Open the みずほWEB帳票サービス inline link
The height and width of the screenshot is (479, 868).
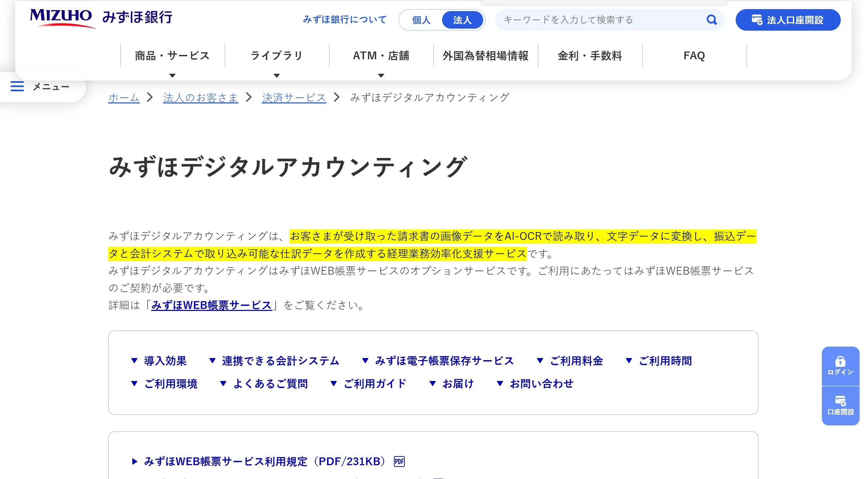click(211, 305)
